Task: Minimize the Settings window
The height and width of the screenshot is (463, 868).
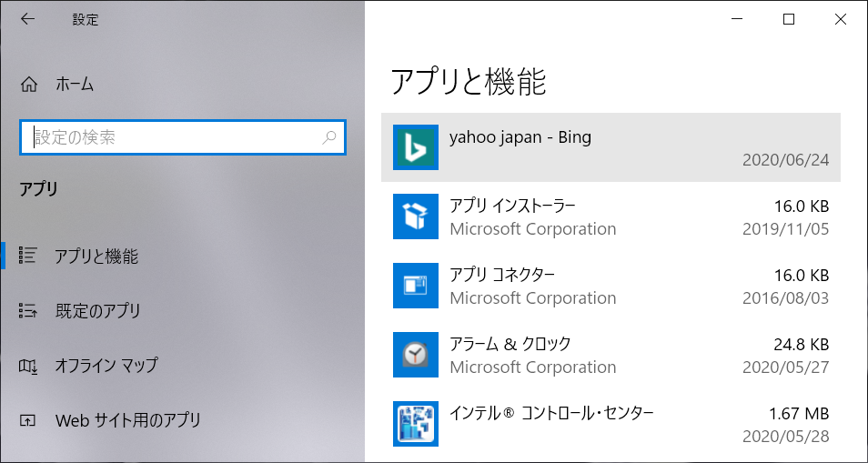Action: point(737,19)
